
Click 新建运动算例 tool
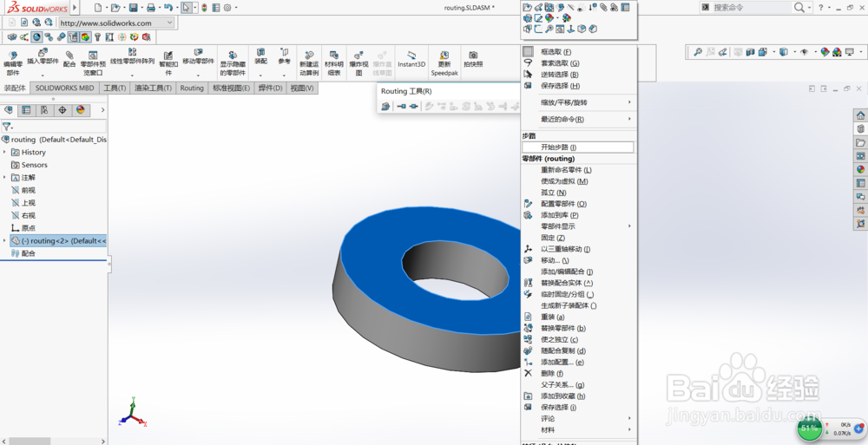click(309, 63)
